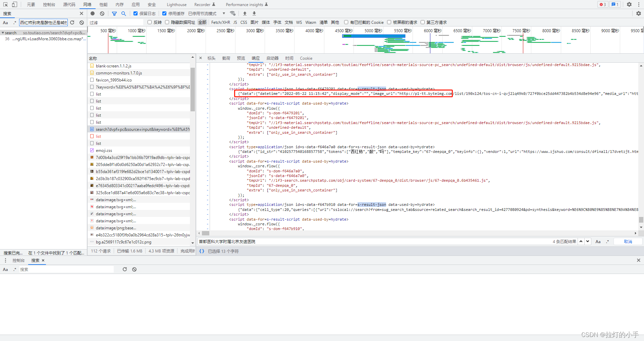Clear the top sidebar search results
The height and width of the screenshot is (341, 644).
click(82, 22)
